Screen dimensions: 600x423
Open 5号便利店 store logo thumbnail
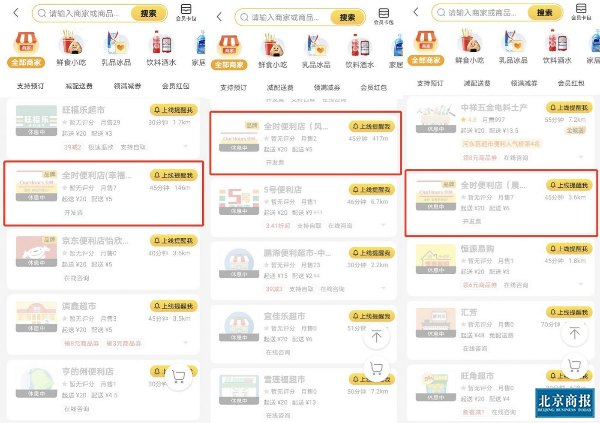[x=239, y=199]
